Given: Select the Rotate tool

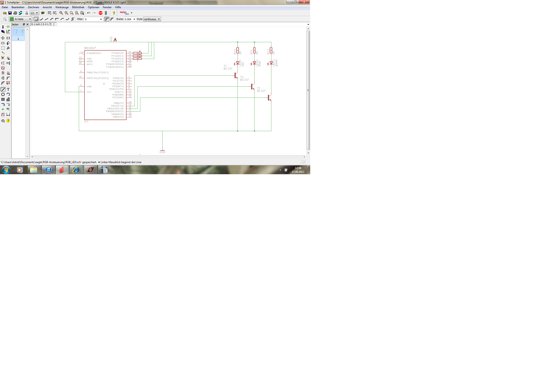Looking at the screenshot, I should click(8, 43).
